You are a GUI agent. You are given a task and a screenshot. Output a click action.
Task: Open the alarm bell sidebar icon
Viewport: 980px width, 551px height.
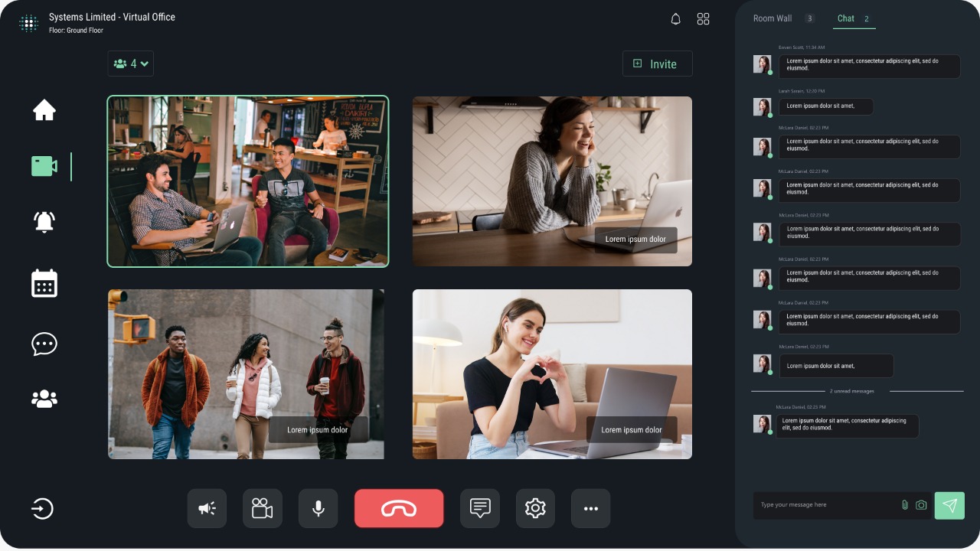click(x=44, y=222)
